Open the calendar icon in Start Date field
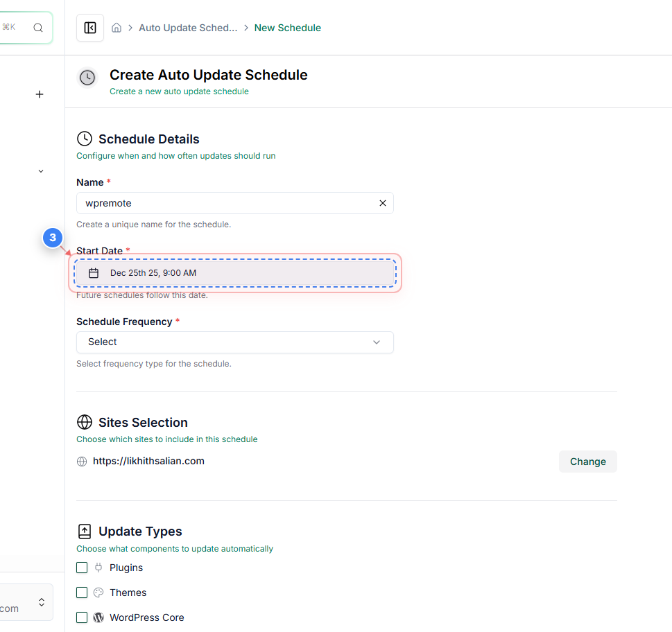 (94, 272)
